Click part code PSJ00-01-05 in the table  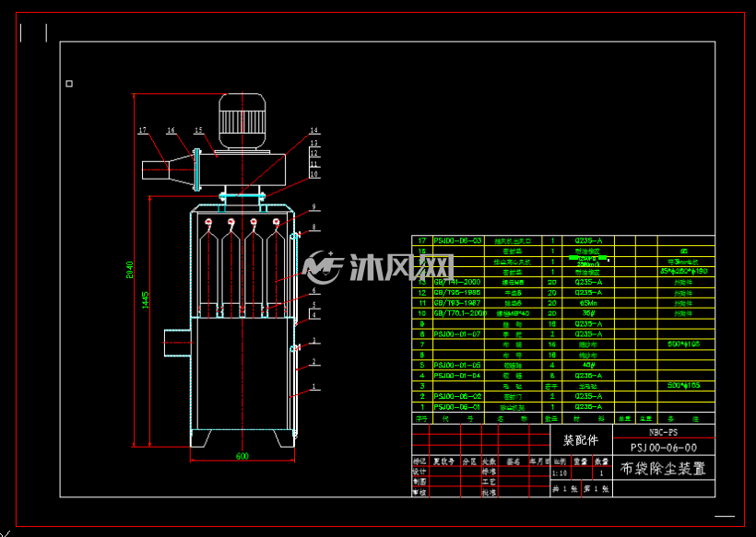(x=457, y=365)
